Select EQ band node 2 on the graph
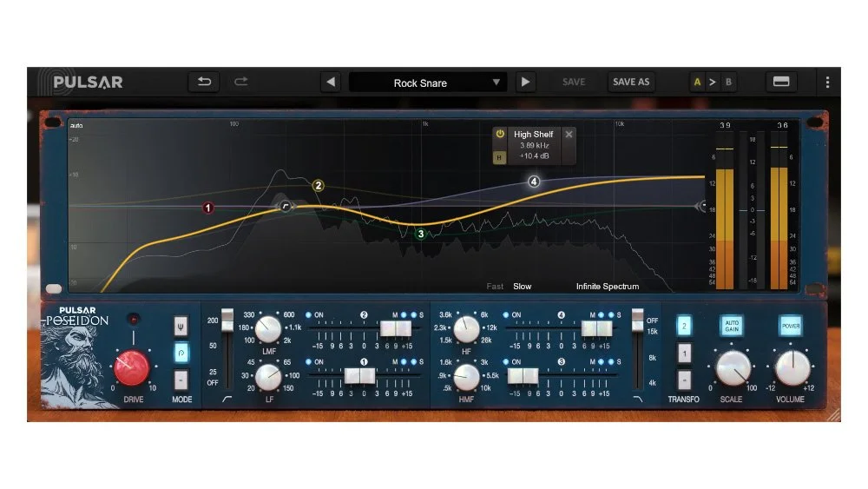 [x=318, y=186]
